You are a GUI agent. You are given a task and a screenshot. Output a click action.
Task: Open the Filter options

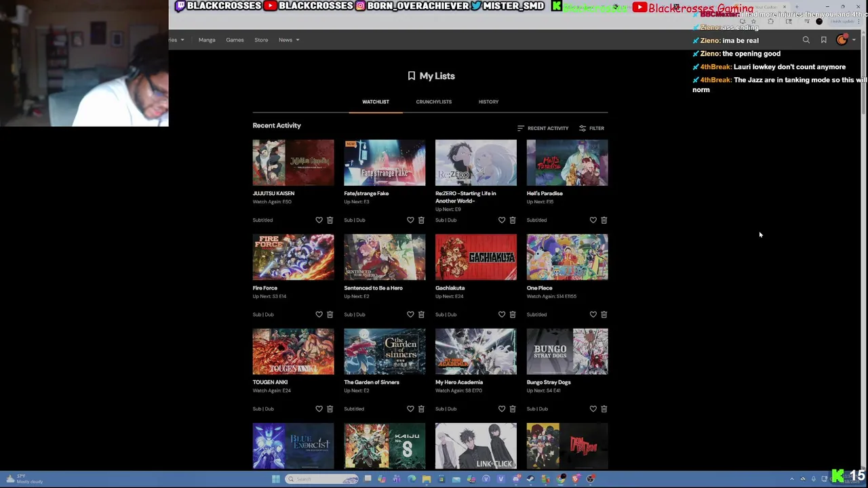click(x=591, y=128)
